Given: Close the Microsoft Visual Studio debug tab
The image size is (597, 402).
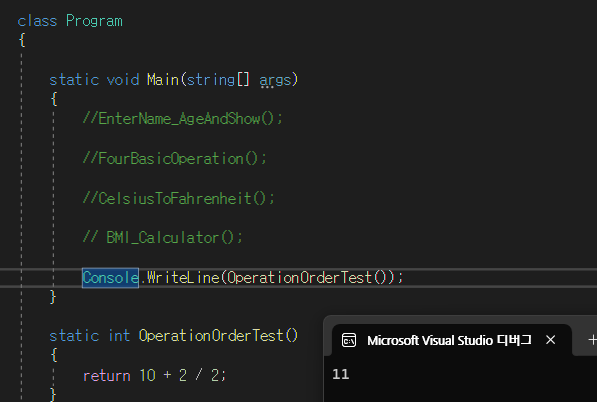Looking at the screenshot, I should pos(550,340).
